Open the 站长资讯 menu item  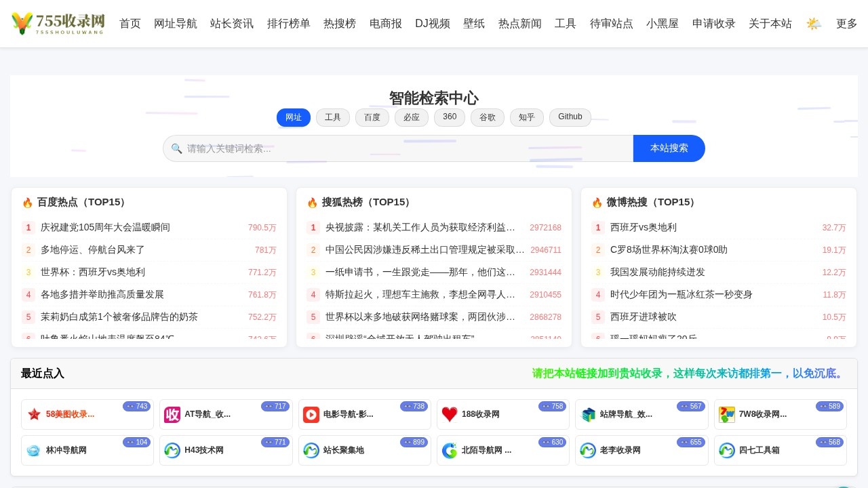(232, 24)
